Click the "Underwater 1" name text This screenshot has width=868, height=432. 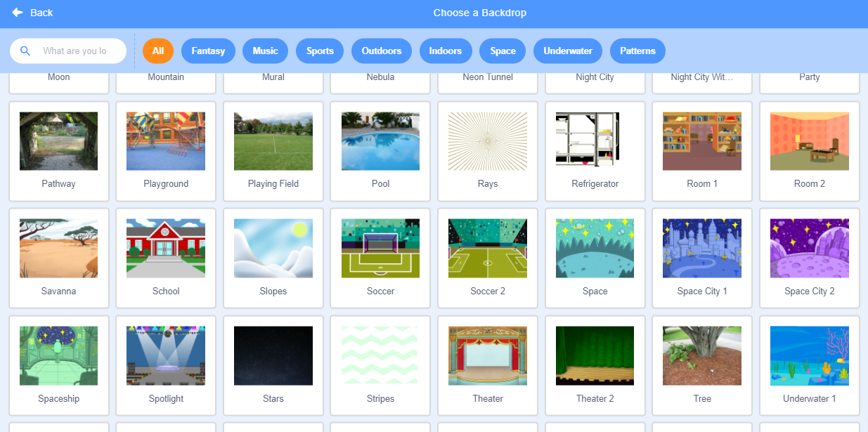point(810,398)
